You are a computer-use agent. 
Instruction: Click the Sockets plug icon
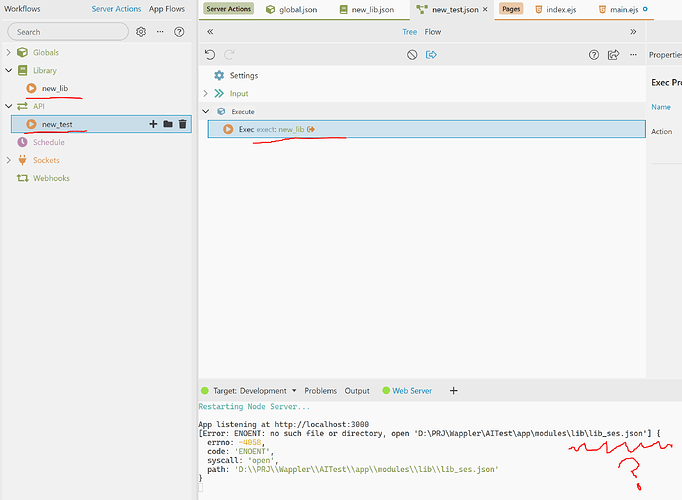22,160
